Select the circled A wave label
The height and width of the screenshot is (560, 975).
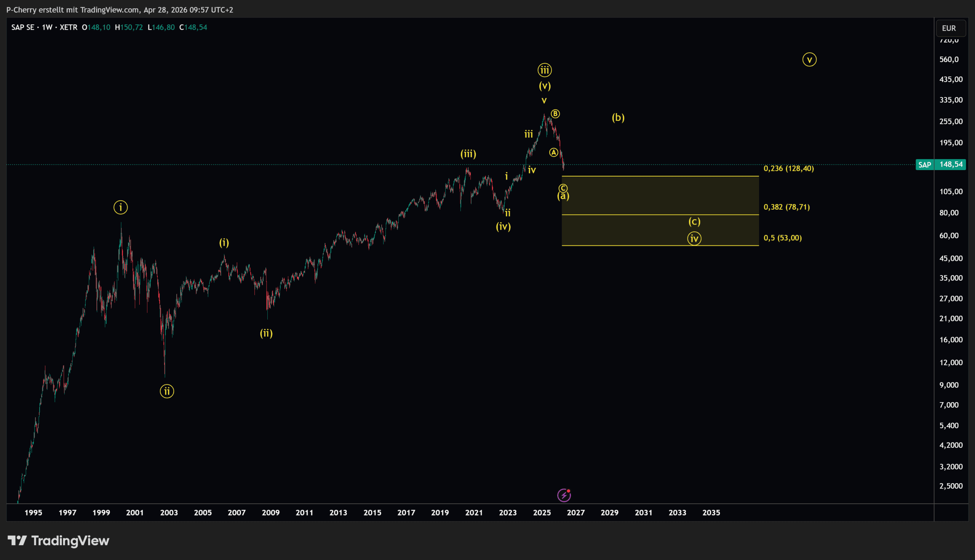pos(553,153)
